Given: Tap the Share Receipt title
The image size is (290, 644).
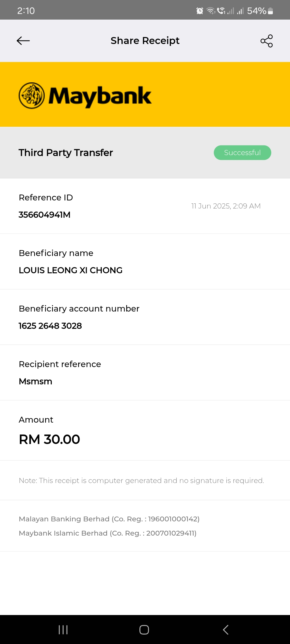Looking at the screenshot, I should tap(145, 41).
